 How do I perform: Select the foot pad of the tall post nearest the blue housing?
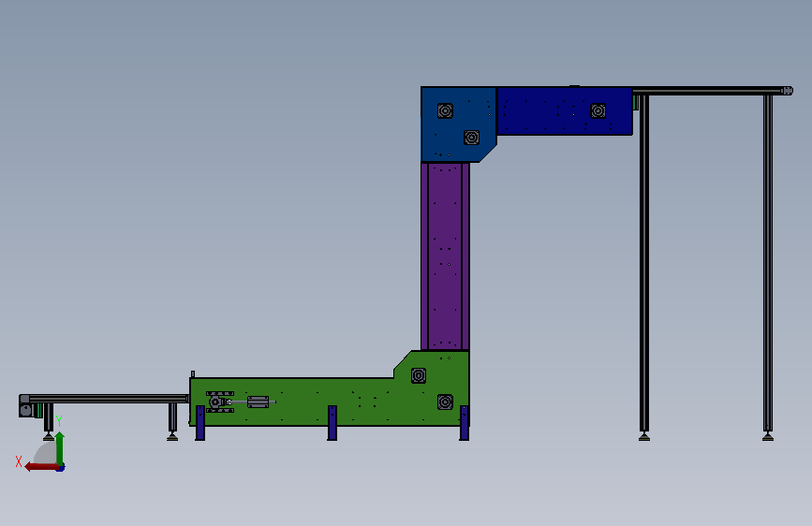point(644,436)
